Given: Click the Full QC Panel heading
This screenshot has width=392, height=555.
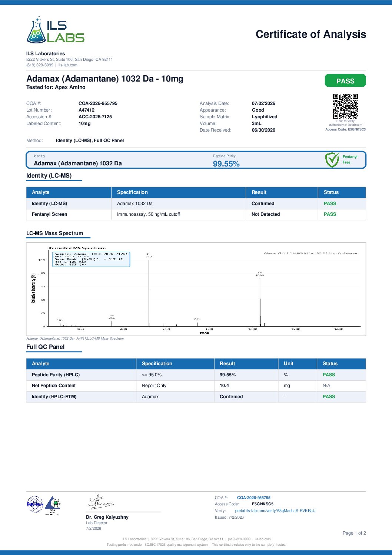Looking at the screenshot, I should point(45,347).
